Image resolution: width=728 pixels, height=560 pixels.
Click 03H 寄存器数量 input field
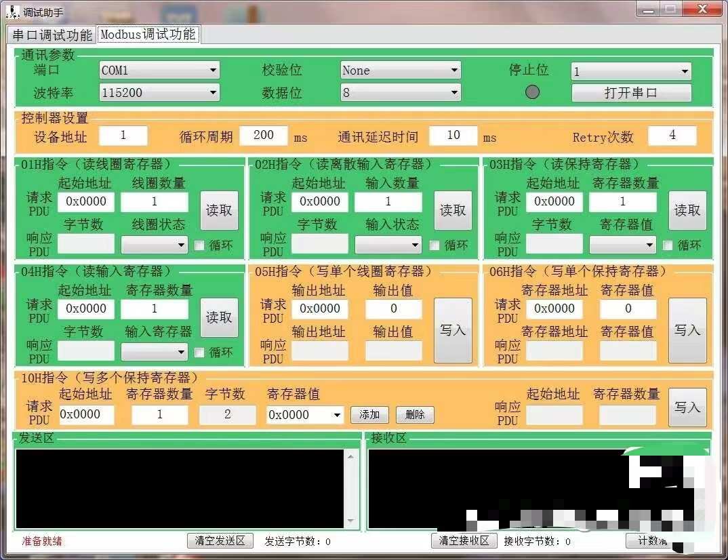[x=623, y=202]
